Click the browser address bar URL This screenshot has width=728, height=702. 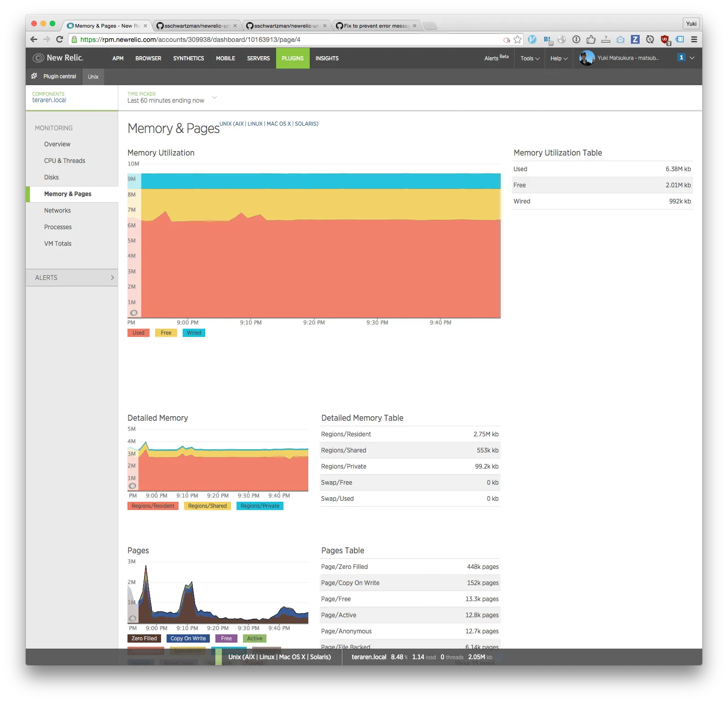click(190, 40)
